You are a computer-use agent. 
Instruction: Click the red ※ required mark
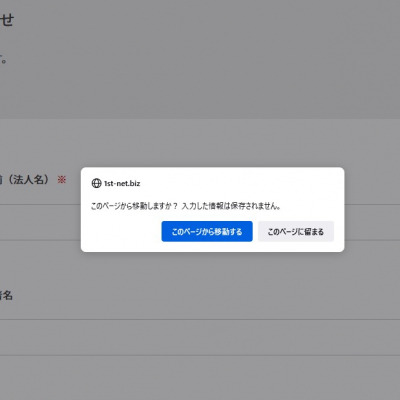62,180
